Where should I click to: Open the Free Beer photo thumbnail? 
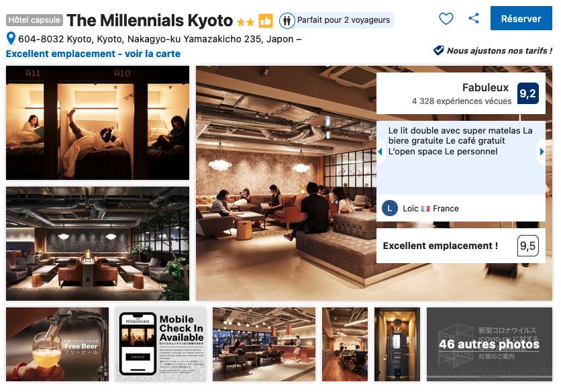(57, 344)
